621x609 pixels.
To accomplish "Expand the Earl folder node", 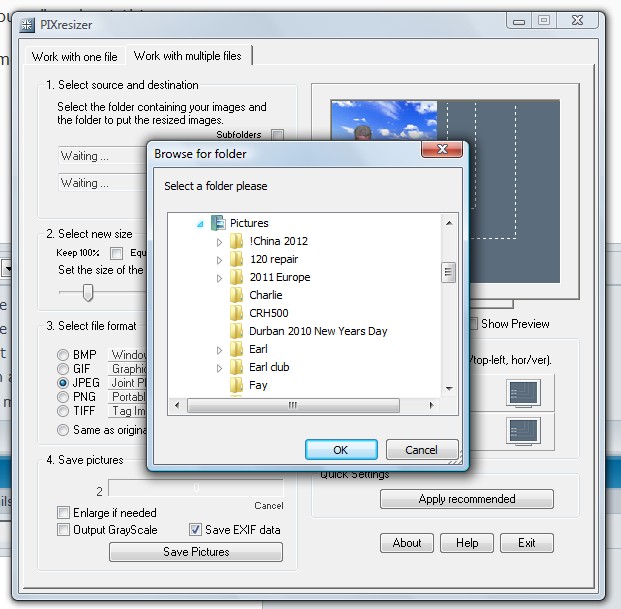I will [x=219, y=350].
